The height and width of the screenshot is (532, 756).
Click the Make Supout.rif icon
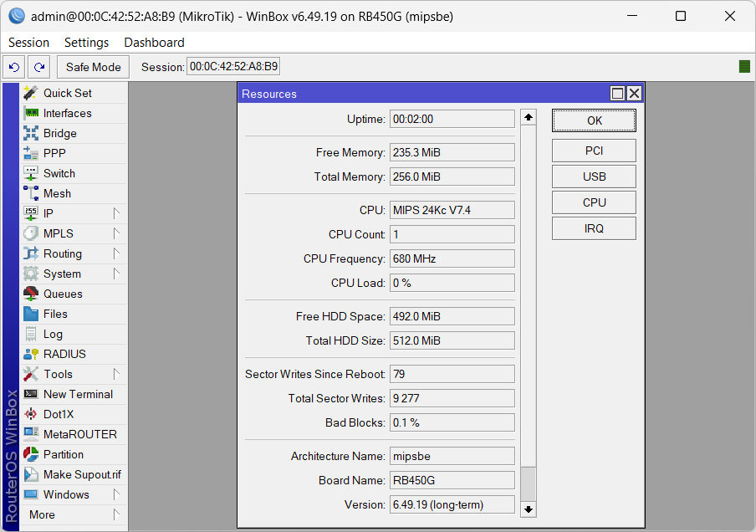coord(31,474)
